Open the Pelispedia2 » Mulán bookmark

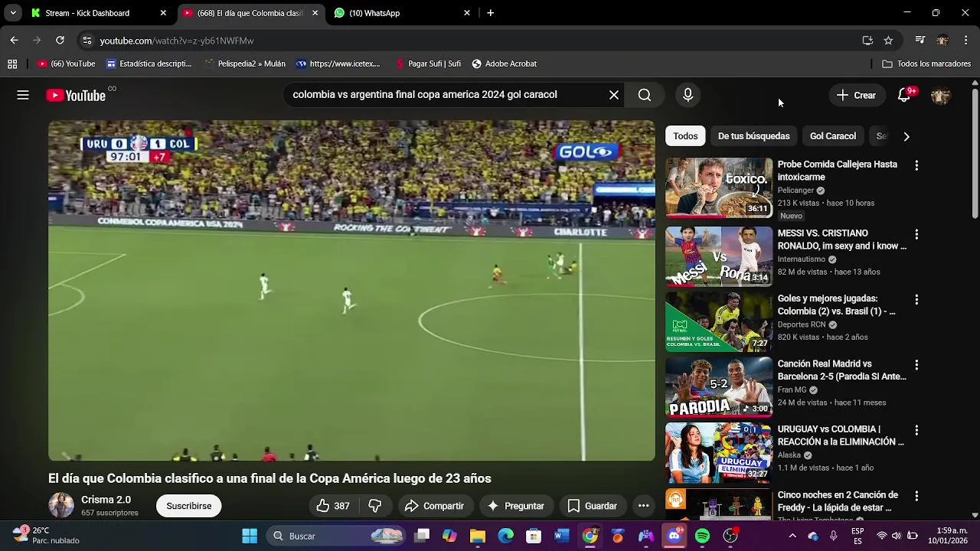click(x=245, y=64)
